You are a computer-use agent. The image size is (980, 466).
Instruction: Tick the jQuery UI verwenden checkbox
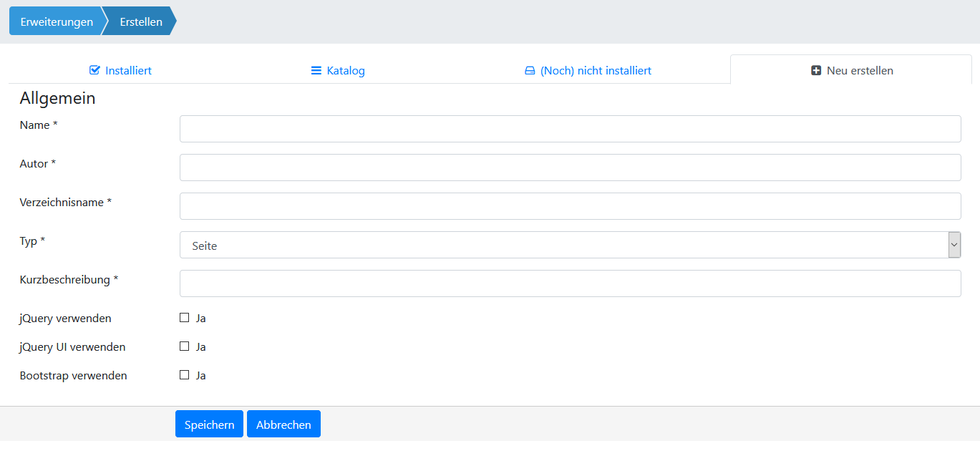point(185,346)
